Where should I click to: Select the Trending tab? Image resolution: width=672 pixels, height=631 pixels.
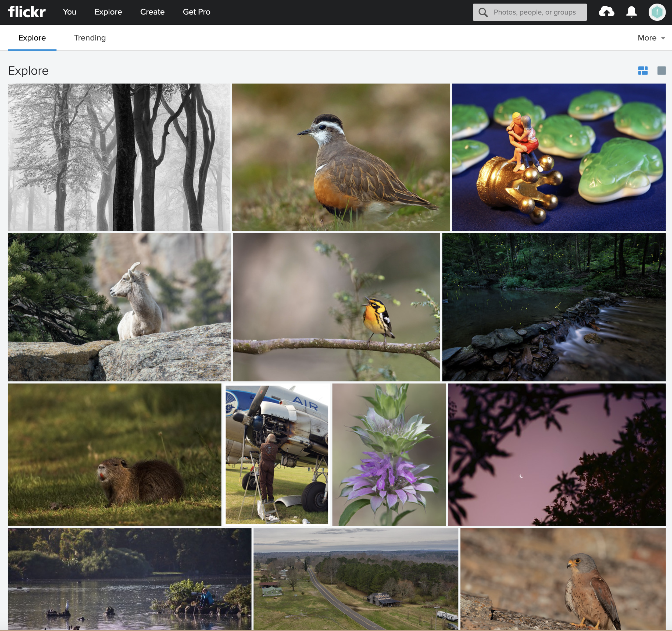(90, 38)
